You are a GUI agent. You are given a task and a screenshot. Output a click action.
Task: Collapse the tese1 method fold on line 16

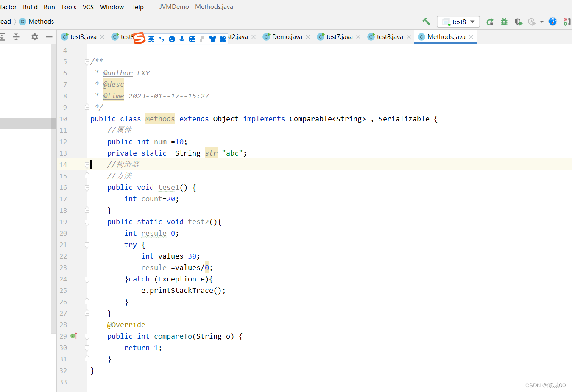87,187
